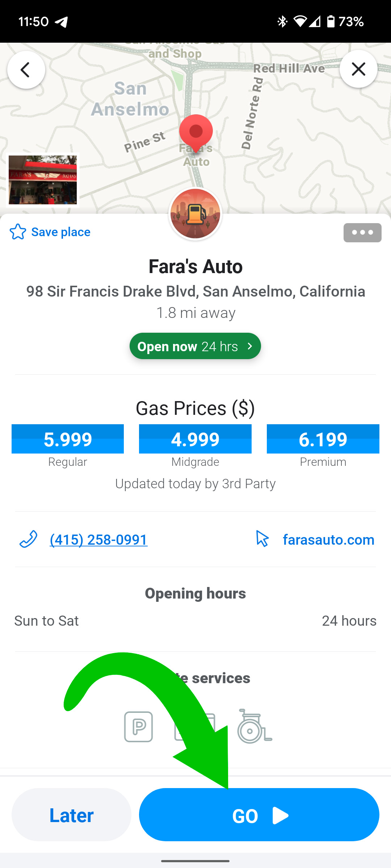Select the Midgrade gas price 4.999
This screenshot has height=868, width=391.
(195, 439)
